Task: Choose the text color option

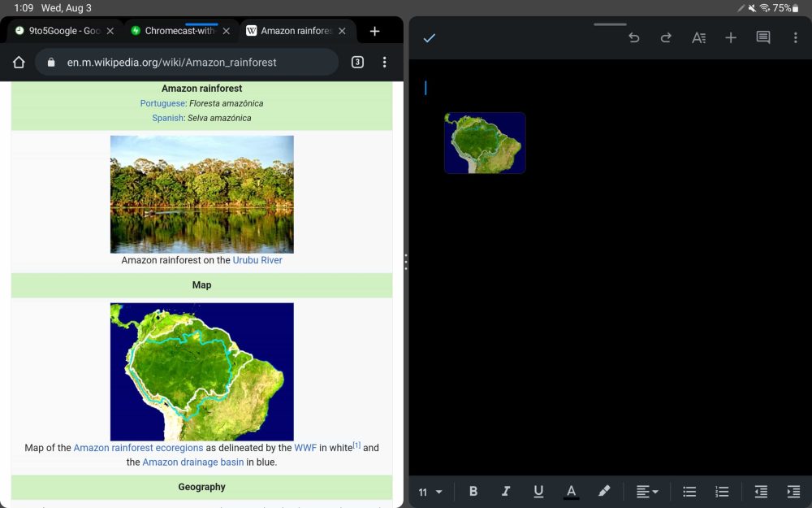Action: (571, 492)
